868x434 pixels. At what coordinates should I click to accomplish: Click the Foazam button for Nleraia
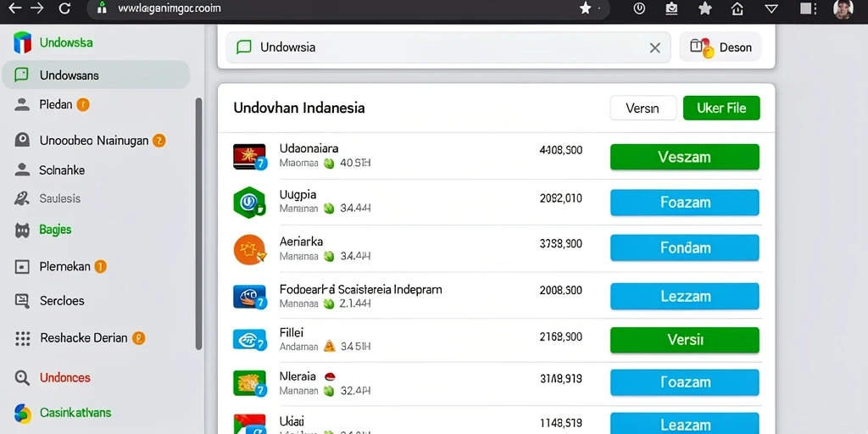685,382
